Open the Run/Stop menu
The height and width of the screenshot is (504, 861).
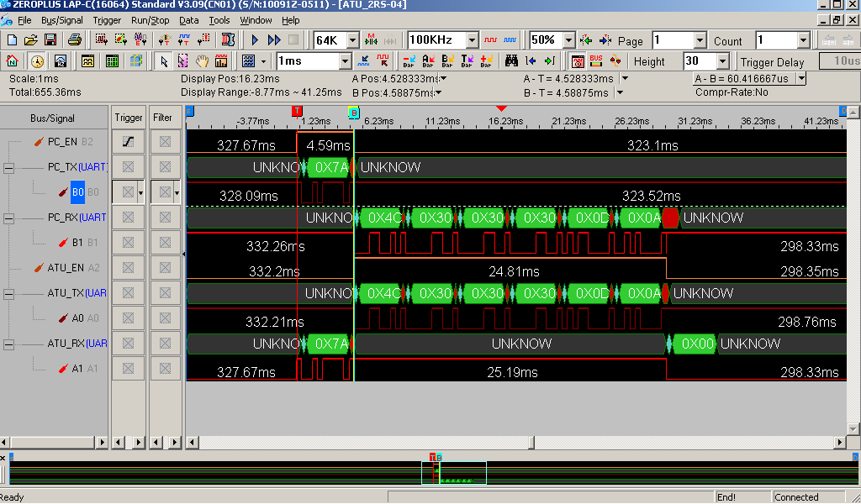coord(150,20)
